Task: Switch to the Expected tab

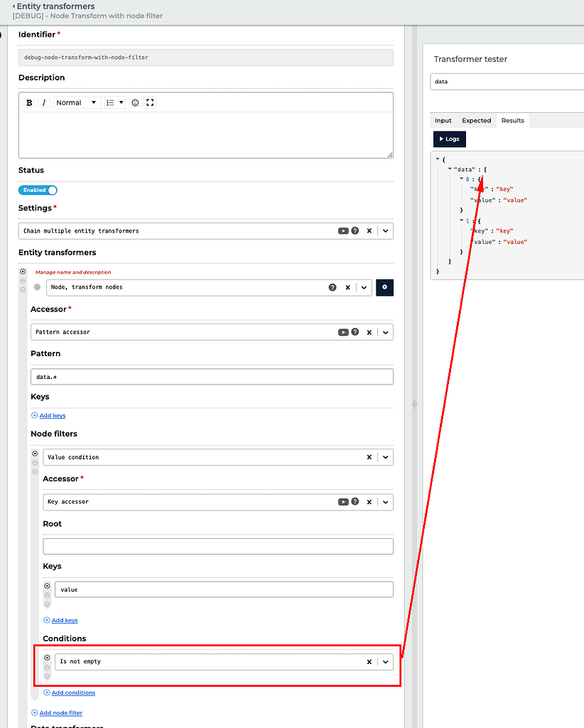Action: click(476, 120)
